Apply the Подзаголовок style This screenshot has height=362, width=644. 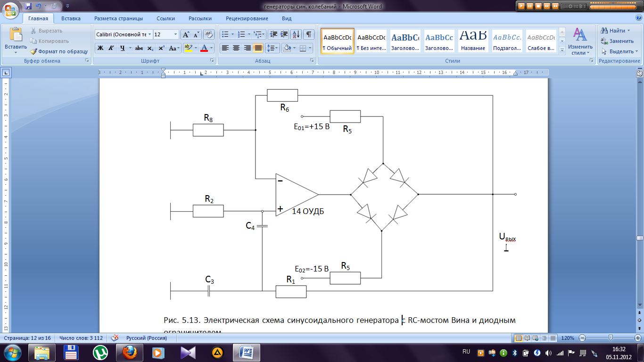point(507,41)
